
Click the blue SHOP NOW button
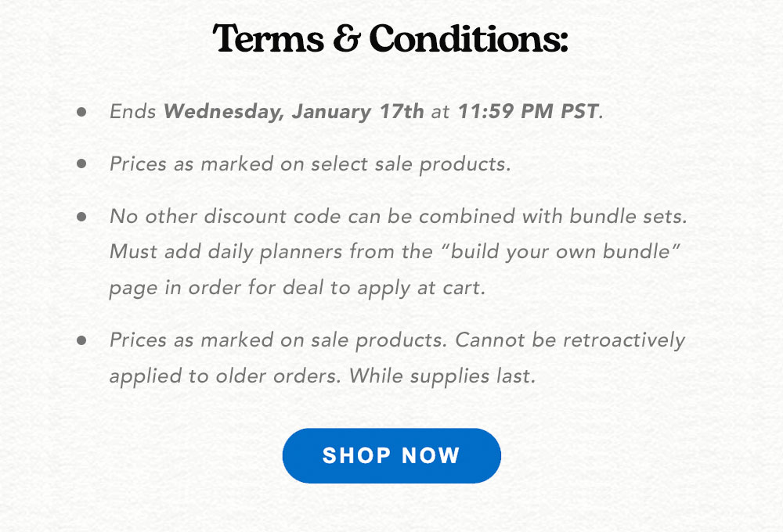tap(391, 455)
